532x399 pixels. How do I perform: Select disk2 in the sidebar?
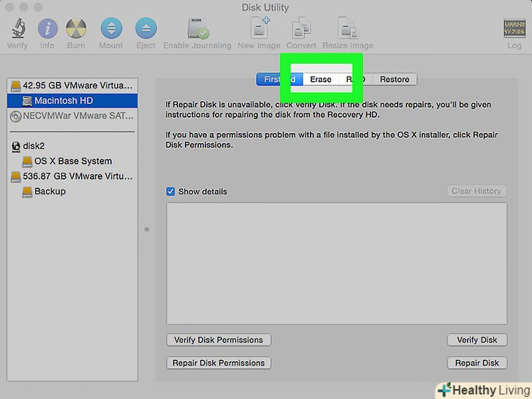coord(72,146)
